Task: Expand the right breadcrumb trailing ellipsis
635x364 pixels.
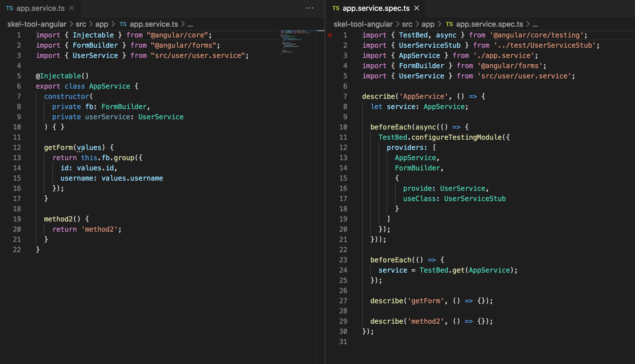Action: pos(535,24)
